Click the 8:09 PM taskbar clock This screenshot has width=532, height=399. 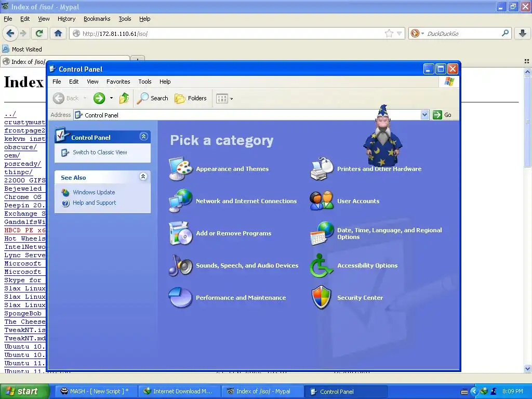[513, 391]
